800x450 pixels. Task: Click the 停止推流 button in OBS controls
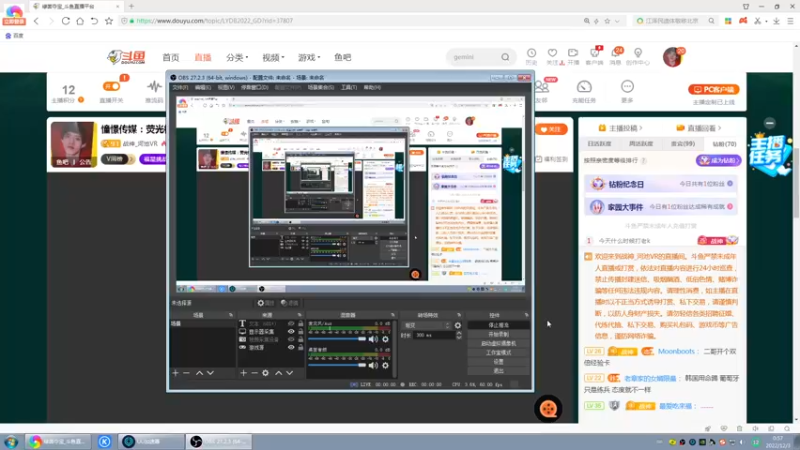coord(498,325)
